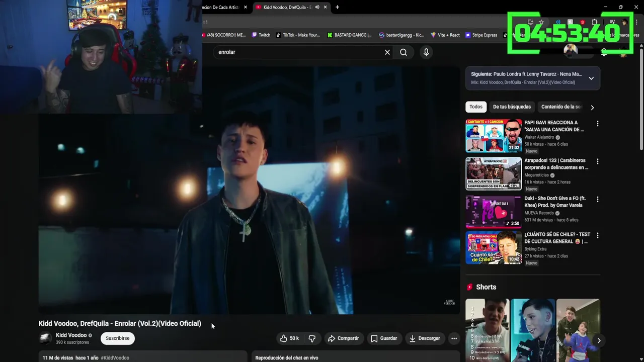Save video with Guardar button

(x=384, y=338)
